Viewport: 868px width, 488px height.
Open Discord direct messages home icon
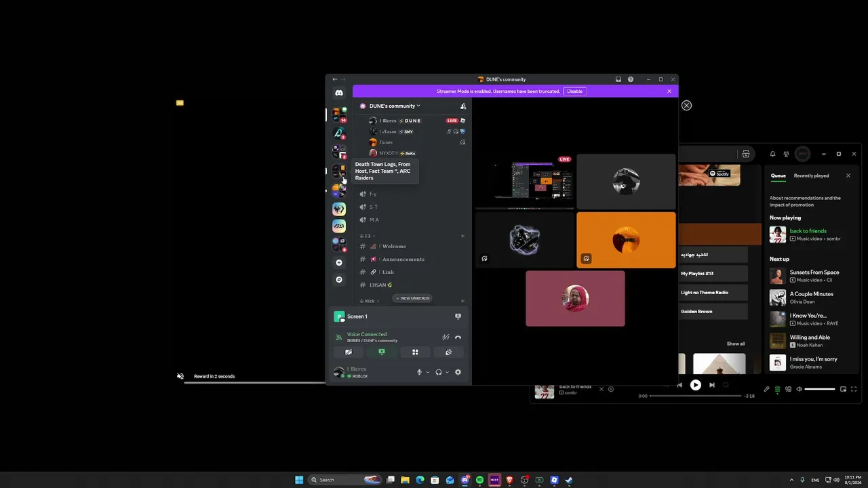point(339,93)
